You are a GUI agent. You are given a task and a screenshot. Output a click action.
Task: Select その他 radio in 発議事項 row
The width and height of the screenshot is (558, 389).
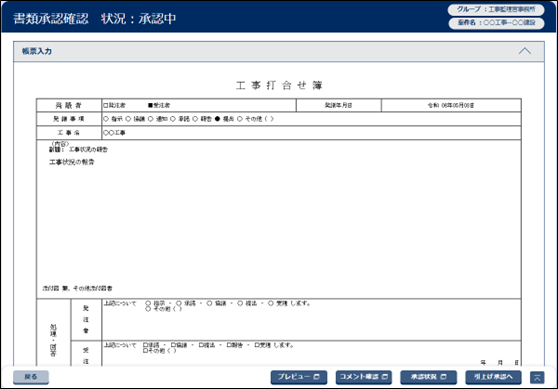pyautogui.click(x=240, y=119)
